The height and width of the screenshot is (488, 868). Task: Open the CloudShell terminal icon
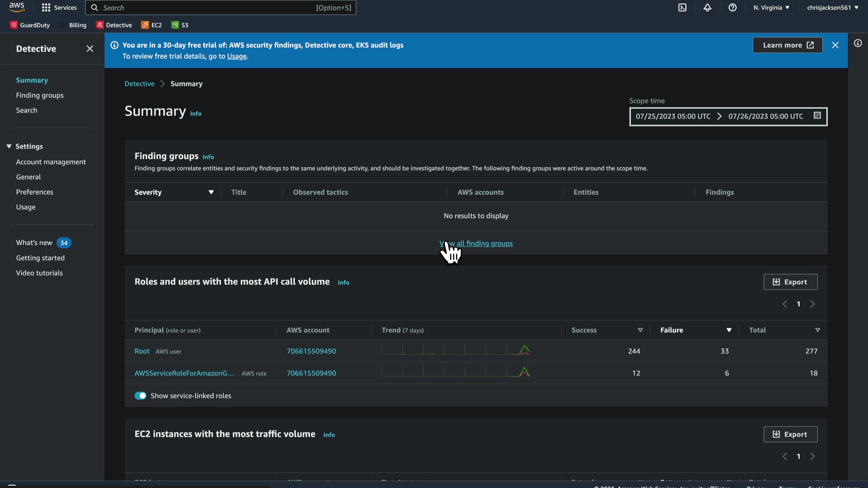[682, 8]
